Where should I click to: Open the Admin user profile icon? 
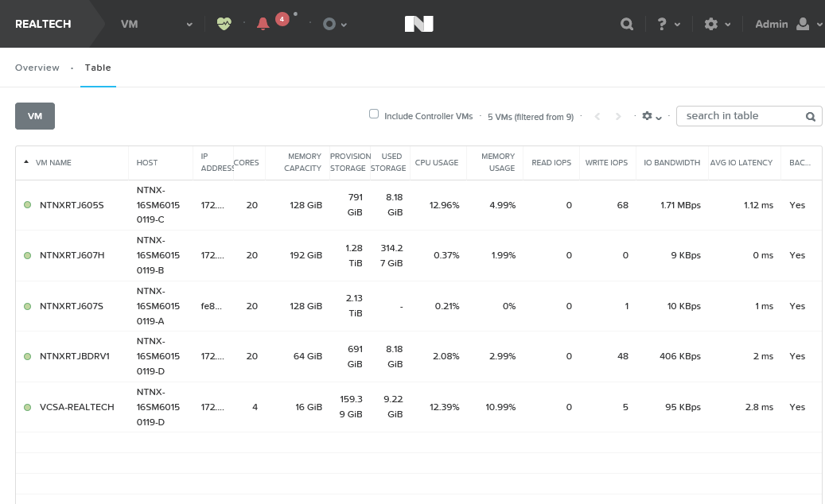803,24
